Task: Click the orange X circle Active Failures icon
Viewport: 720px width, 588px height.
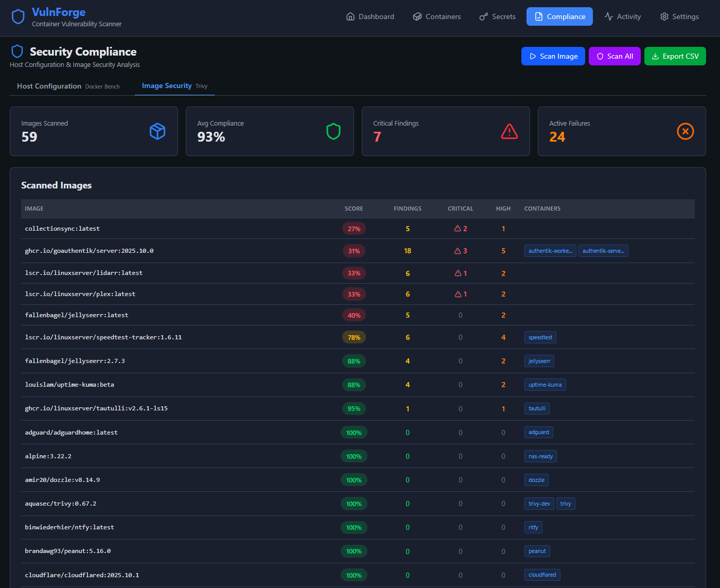Action: [x=685, y=131]
